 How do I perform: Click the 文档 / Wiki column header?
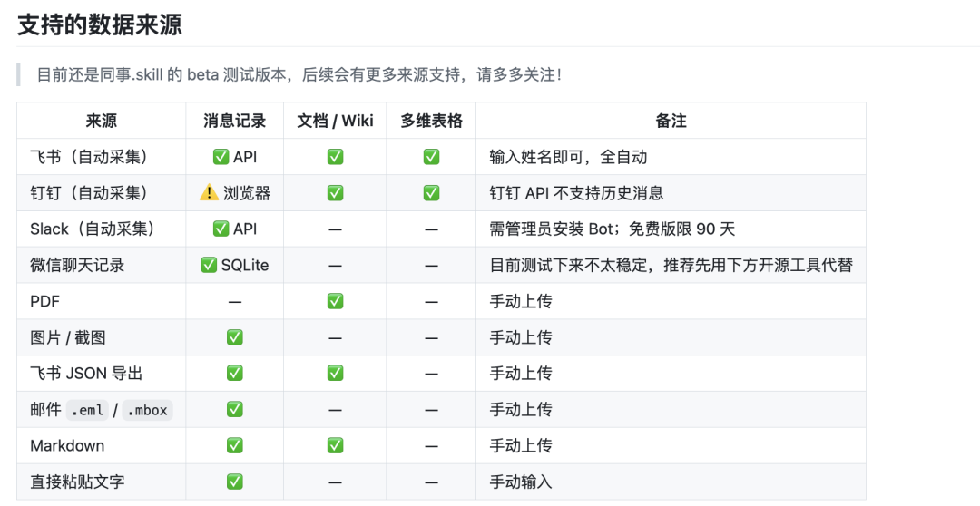[x=335, y=121]
